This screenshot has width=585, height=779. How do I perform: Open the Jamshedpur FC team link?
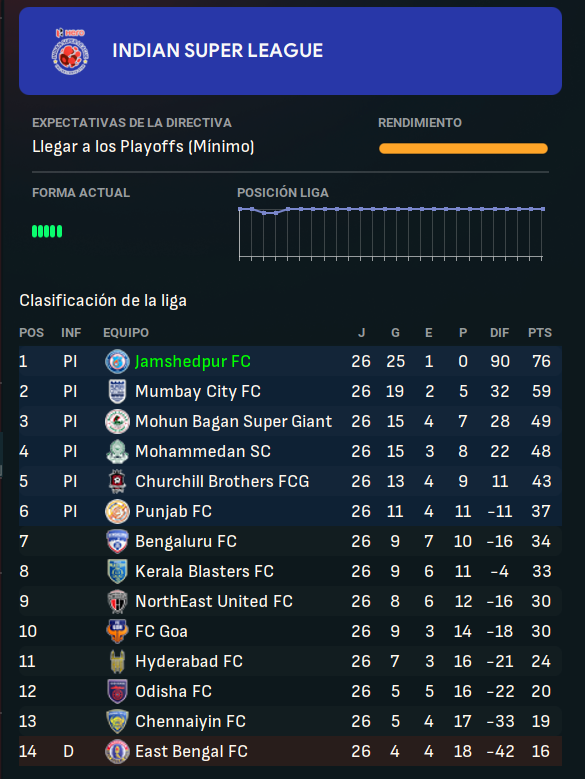(x=193, y=361)
